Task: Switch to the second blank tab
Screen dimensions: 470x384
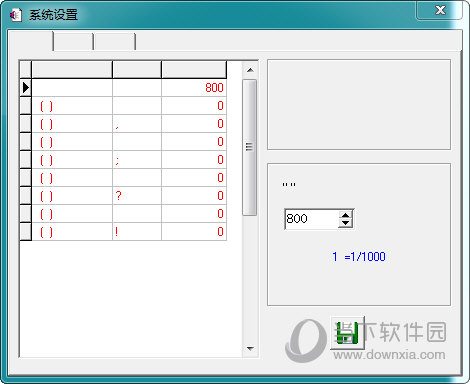Action: [73, 41]
